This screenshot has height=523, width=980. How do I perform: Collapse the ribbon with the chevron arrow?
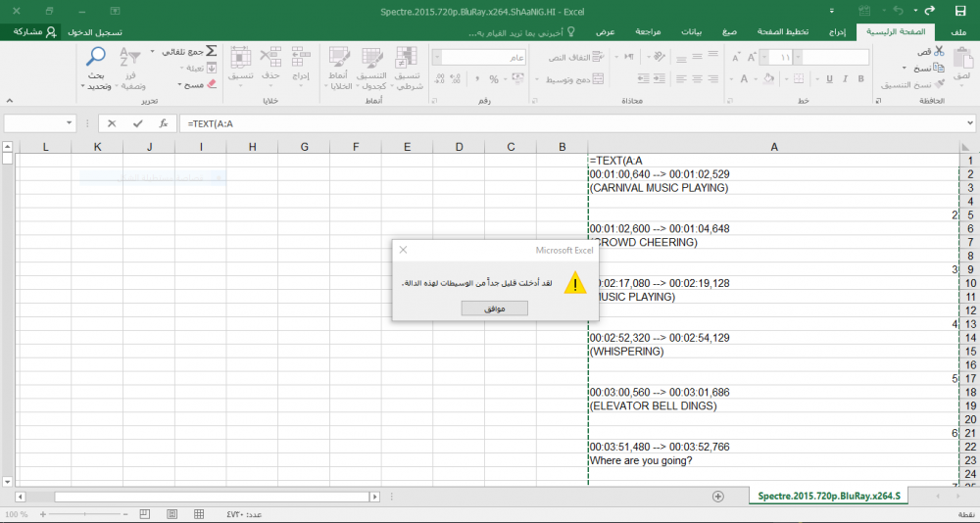(x=10, y=100)
